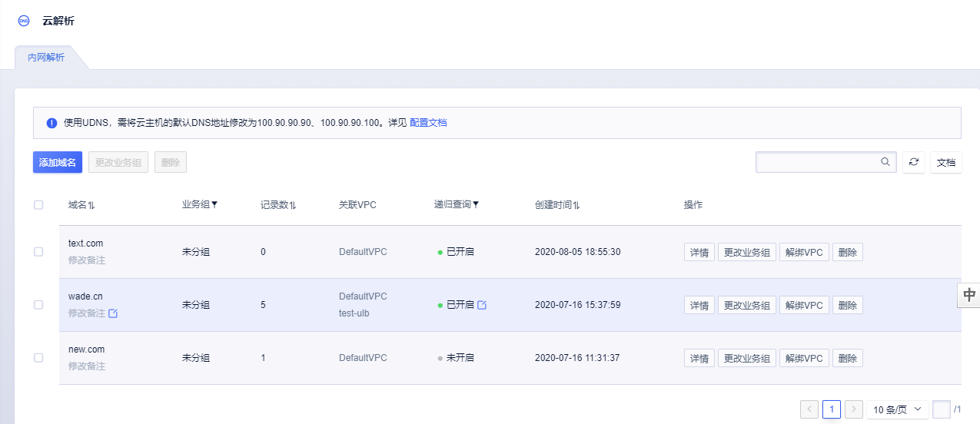This screenshot has height=424, width=980.
Task: Go to page 1 in pagination
Action: (831, 409)
